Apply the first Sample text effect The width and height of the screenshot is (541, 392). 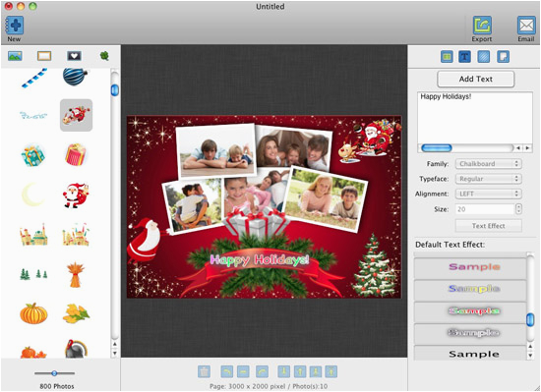click(470, 267)
